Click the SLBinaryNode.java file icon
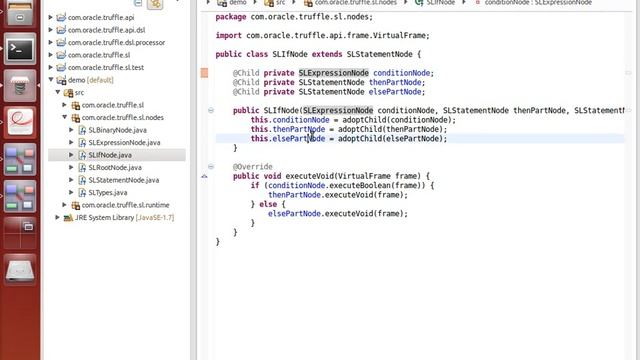Viewport: 640px width, 360px height. pos(82,130)
